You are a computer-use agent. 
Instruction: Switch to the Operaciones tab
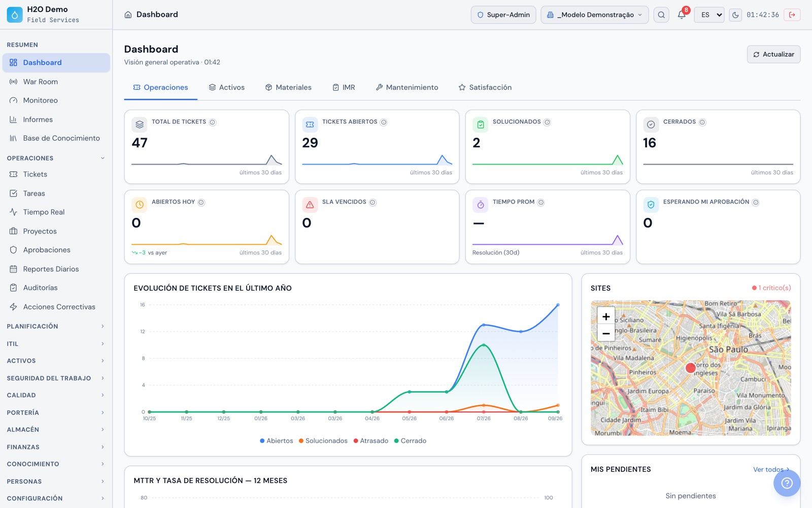[160, 87]
